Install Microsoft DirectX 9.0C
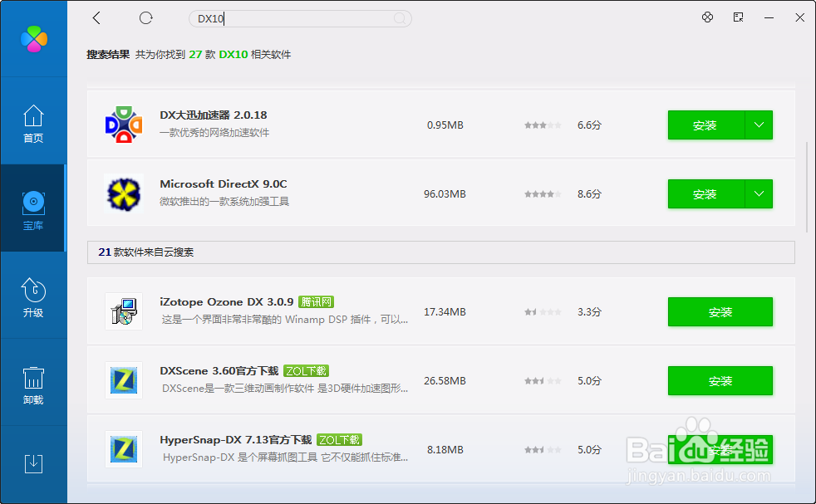The width and height of the screenshot is (816, 504). pos(705,194)
